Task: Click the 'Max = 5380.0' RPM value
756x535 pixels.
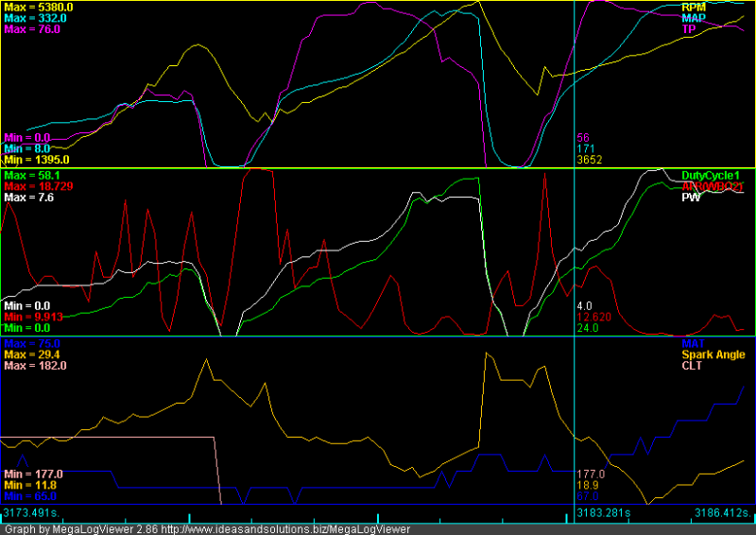Action: pos(39,8)
